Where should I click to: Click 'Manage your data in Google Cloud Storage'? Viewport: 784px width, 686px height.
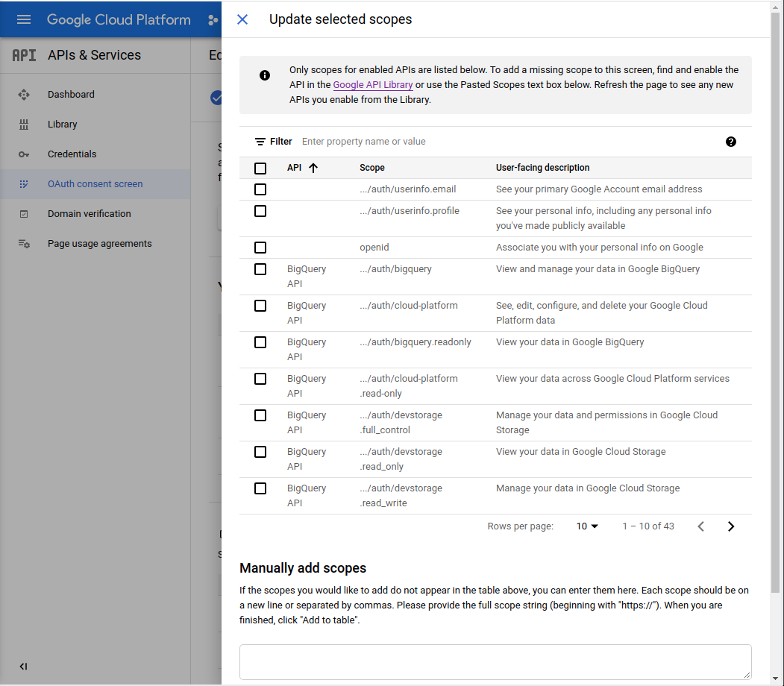point(588,488)
